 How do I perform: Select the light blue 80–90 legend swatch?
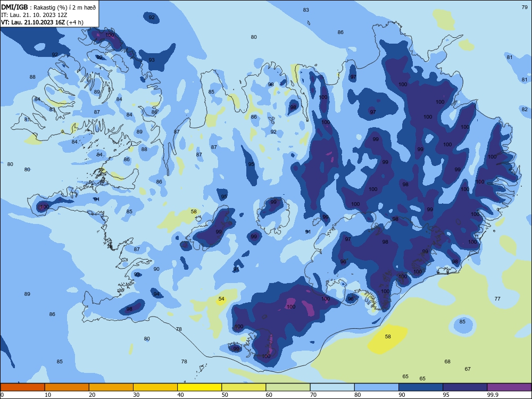point(377,387)
